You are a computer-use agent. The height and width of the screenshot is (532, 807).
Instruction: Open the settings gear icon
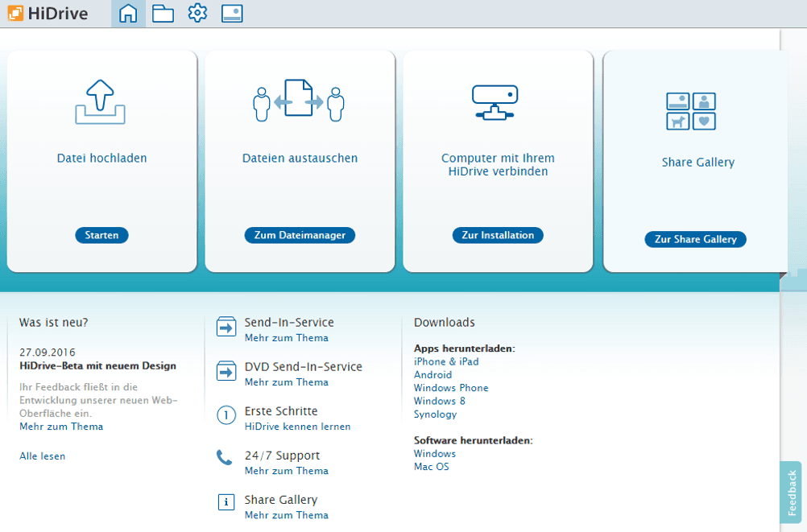pyautogui.click(x=197, y=13)
